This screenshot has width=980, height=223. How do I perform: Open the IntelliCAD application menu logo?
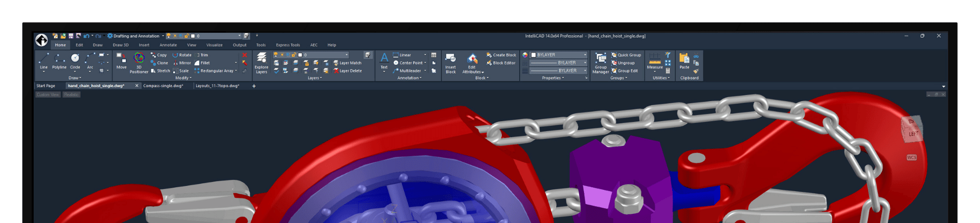coord(42,40)
